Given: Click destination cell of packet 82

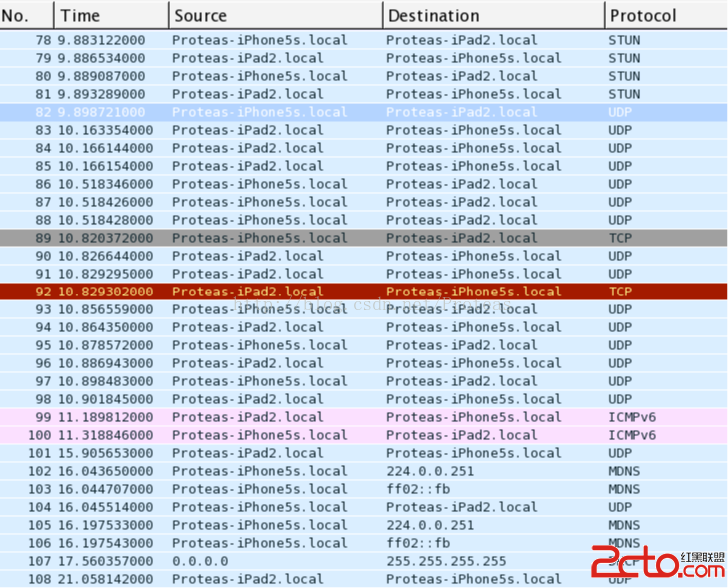Looking at the screenshot, I should click(462, 112).
